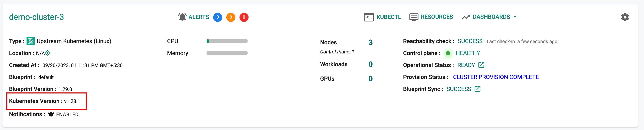Open the Blueprint Sync external link icon
This screenshot has height=130, width=644.
click(478, 89)
